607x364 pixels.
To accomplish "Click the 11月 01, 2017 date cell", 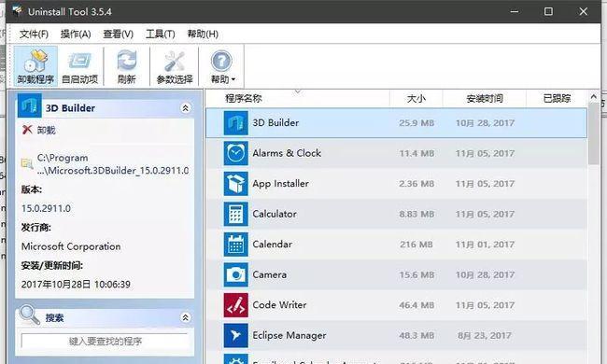I will tap(485, 245).
